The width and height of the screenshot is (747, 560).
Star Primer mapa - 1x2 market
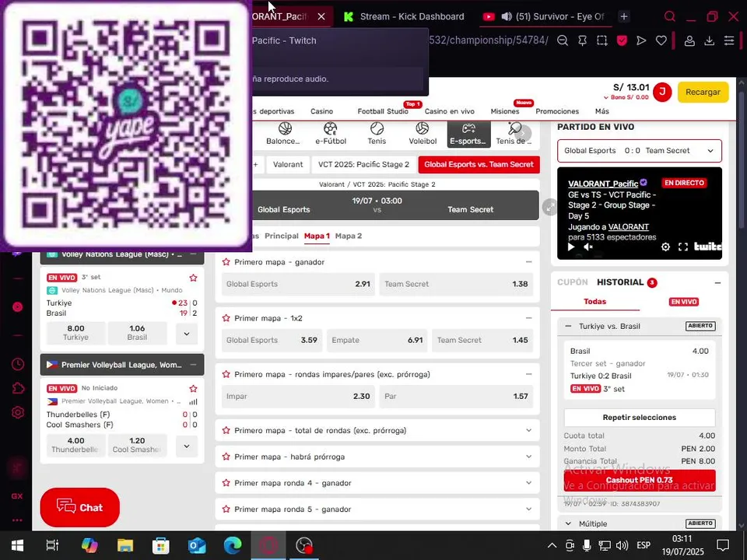tap(226, 318)
